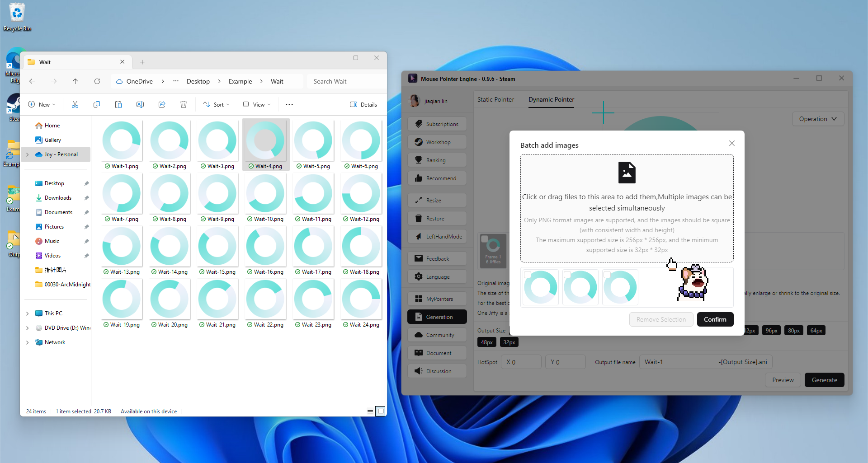
Task: Close the Batch add images dialog
Action: [731, 143]
